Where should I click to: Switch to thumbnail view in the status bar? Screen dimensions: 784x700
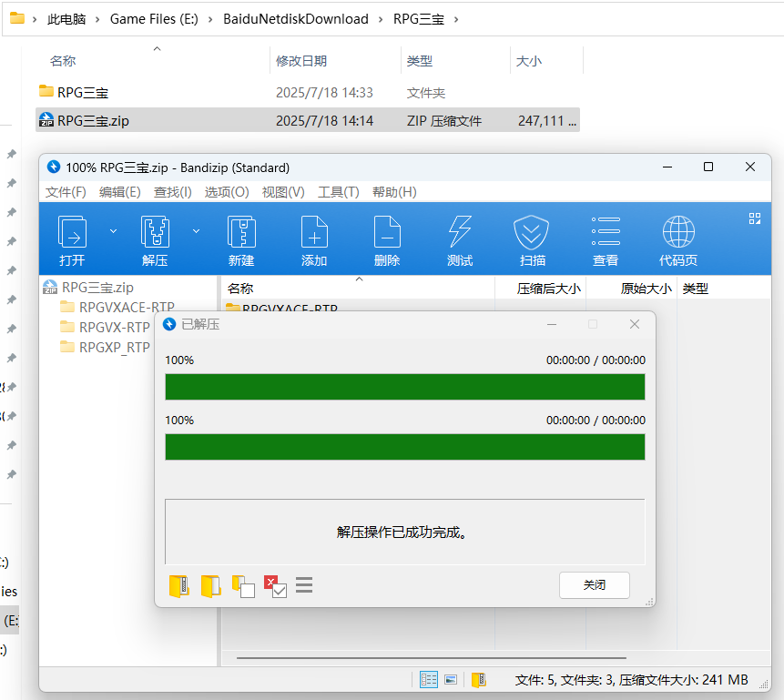pyautogui.click(x=451, y=679)
